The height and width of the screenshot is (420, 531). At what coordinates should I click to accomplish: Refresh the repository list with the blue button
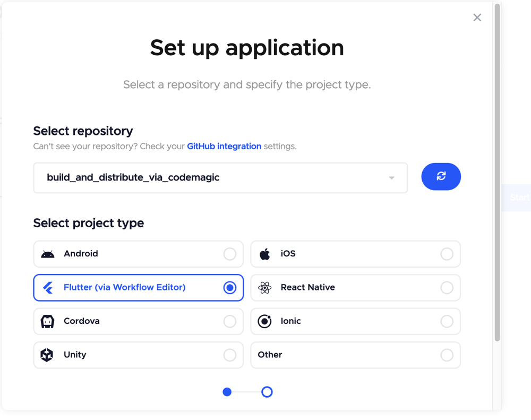tap(441, 176)
